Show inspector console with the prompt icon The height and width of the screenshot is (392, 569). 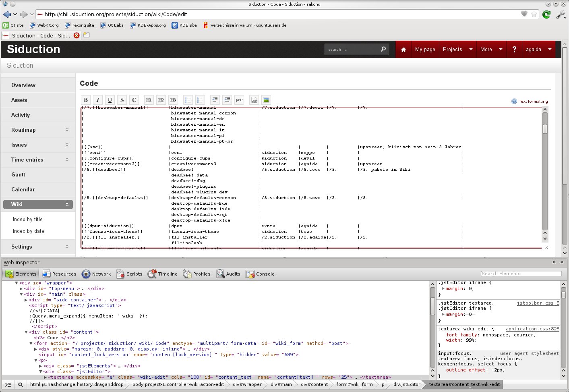click(8, 384)
